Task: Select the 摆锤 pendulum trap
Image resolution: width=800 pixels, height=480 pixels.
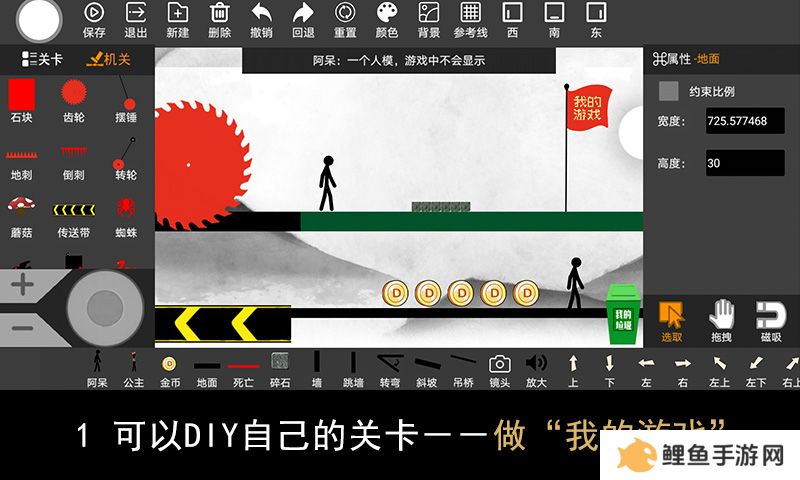Action: pos(126,94)
